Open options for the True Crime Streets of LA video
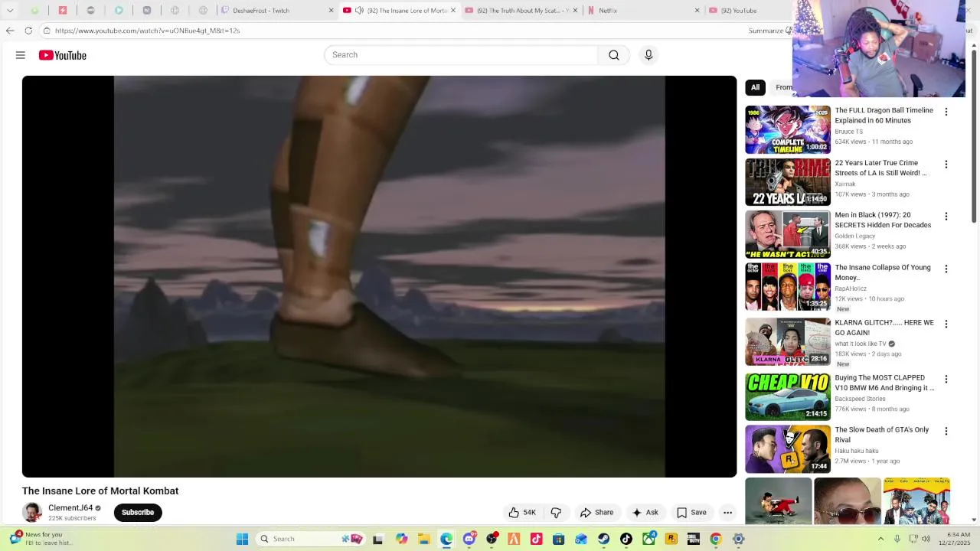 [946, 165]
